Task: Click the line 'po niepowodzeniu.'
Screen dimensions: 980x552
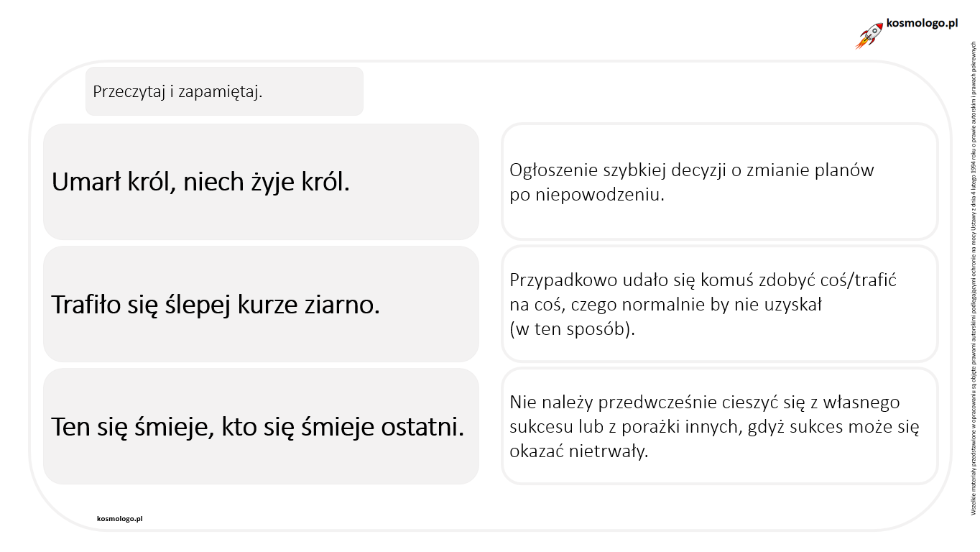Action: (587, 195)
